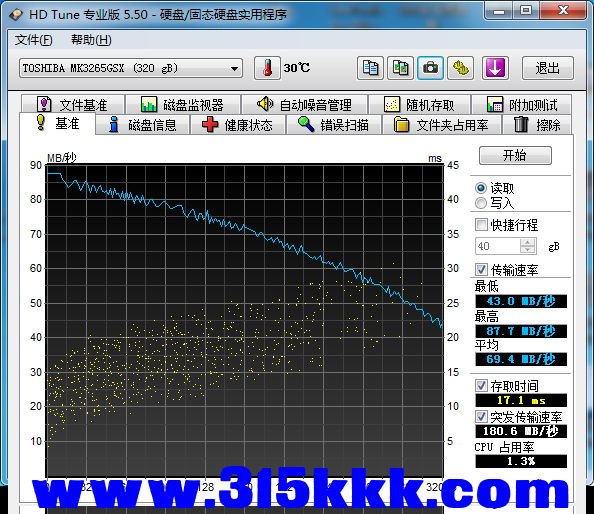
Task: Increase the short stroke gB value
Action: click(528, 242)
